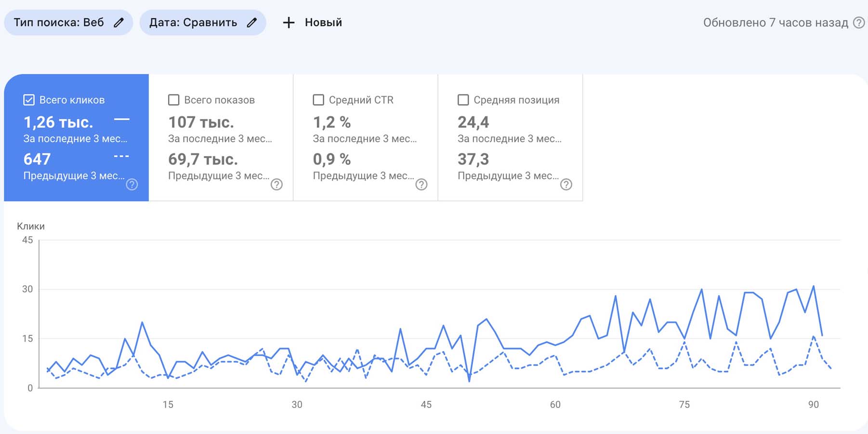The width and height of the screenshot is (868, 434).
Task: Enable the Всего показов checkbox
Action: (173, 100)
